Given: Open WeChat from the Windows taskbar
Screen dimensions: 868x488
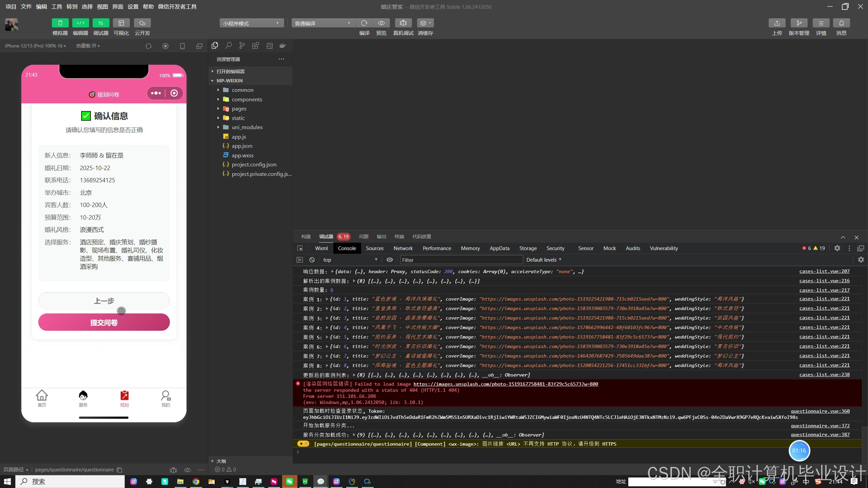Looking at the screenshot, I should click(289, 482).
